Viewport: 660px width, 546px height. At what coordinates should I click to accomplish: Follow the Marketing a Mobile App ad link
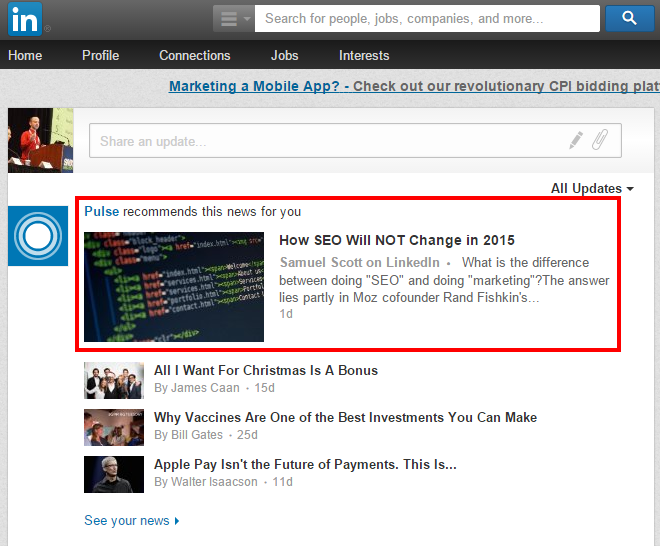[414, 86]
